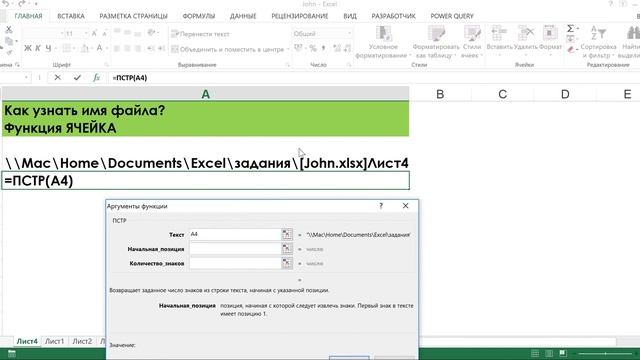The height and width of the screenshot is (360, 640).
Task: Click the Текст input field containing A4
Action: [x=235, y=234]
